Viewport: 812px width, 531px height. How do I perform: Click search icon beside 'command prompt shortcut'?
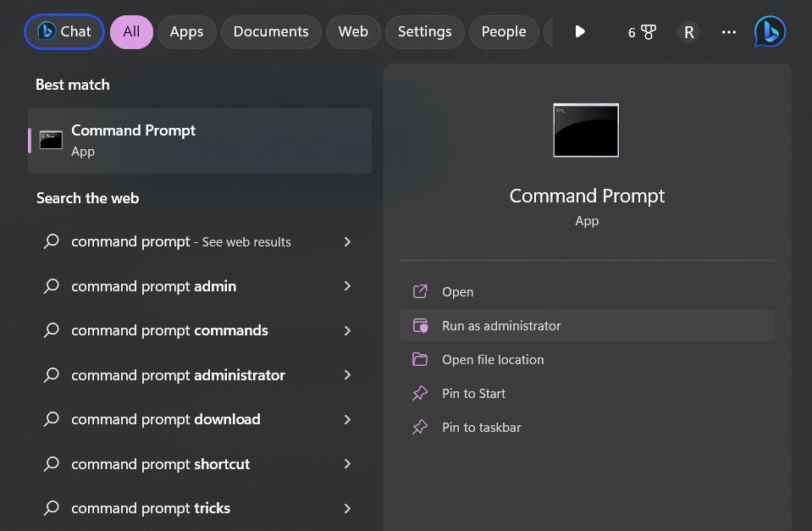pyautogui.click(x=52, y=463)
